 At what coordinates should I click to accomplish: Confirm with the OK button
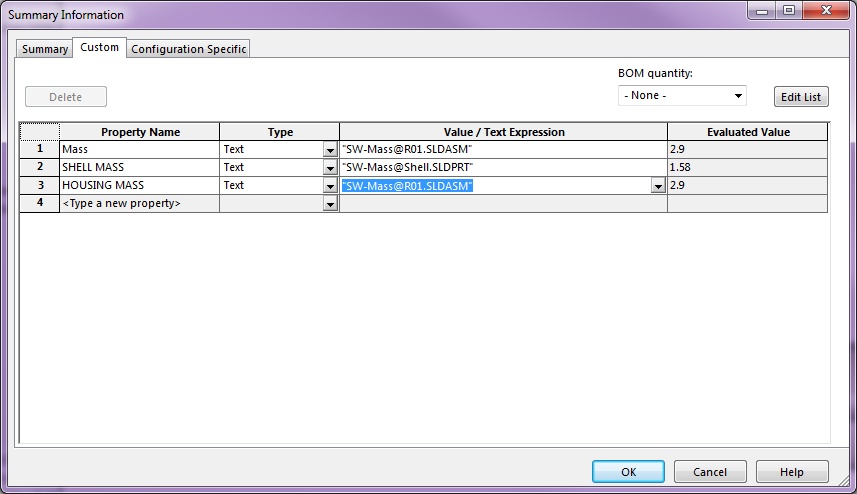(x=628, y=472)
